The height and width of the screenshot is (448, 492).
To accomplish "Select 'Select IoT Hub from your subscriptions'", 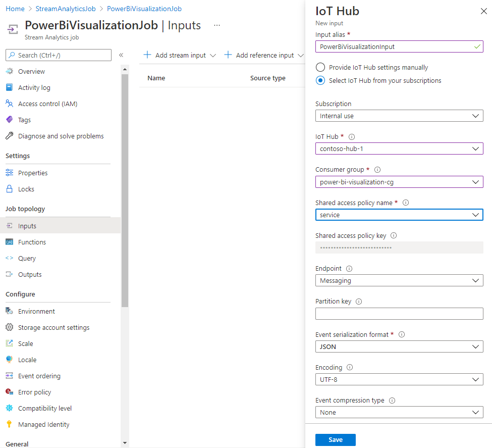I will point(320,80).
